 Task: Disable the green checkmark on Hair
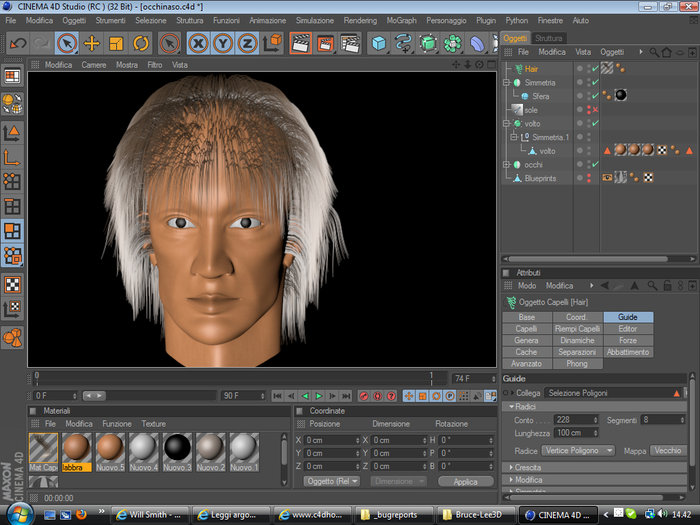(x=594, y=69)
